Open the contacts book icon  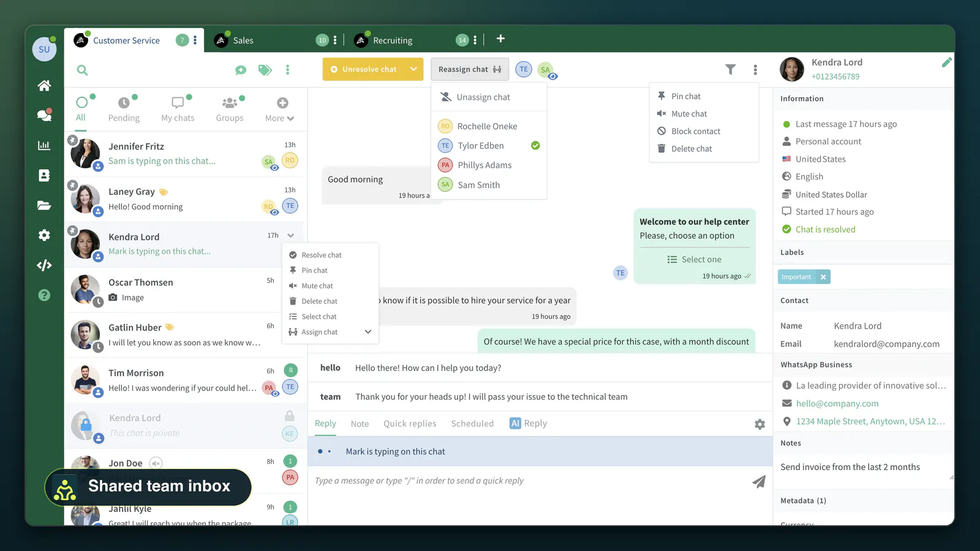tap(44, 175)
